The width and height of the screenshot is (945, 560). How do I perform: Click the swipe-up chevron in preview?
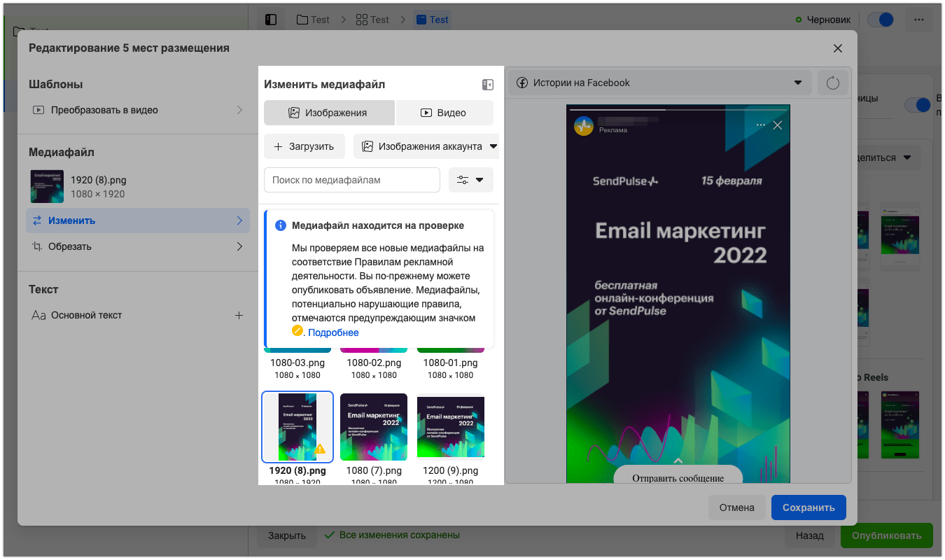pos(678,460)
